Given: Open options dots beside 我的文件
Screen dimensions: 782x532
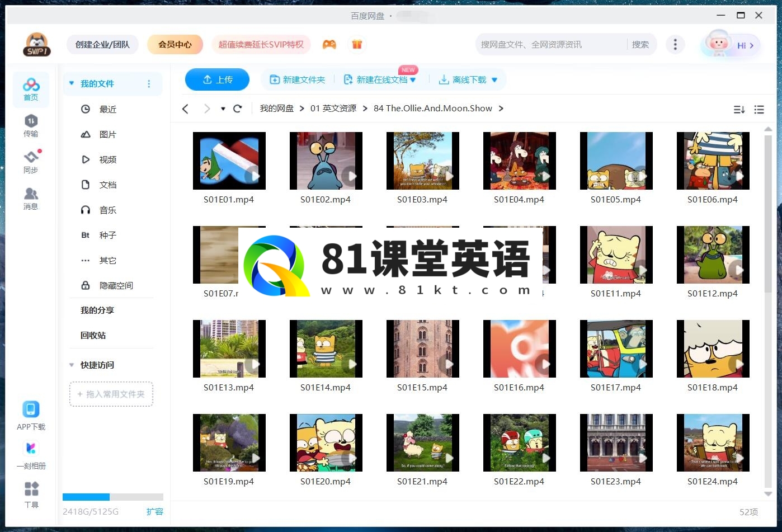Looking at the screenshot, I should (149, 84).
